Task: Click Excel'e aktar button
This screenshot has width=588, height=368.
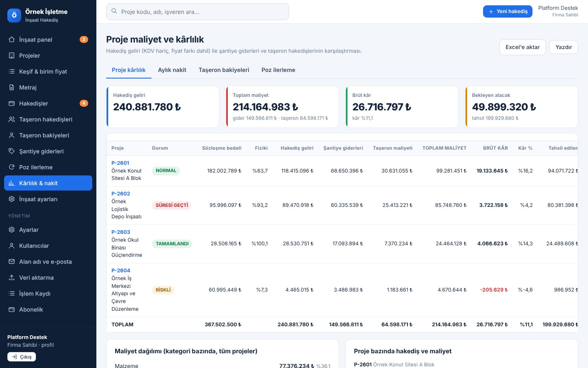Action: pyautogui.click(x=523, y=47)
